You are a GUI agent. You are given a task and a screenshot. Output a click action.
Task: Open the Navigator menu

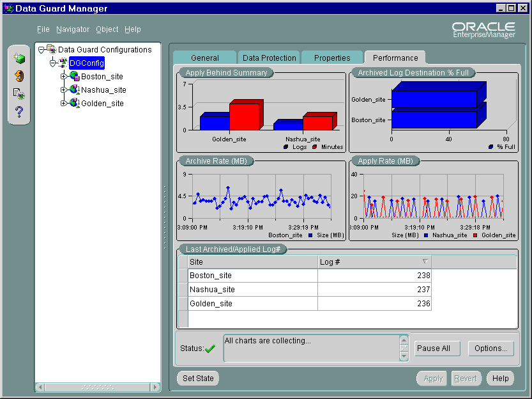[x=73, y=29]
